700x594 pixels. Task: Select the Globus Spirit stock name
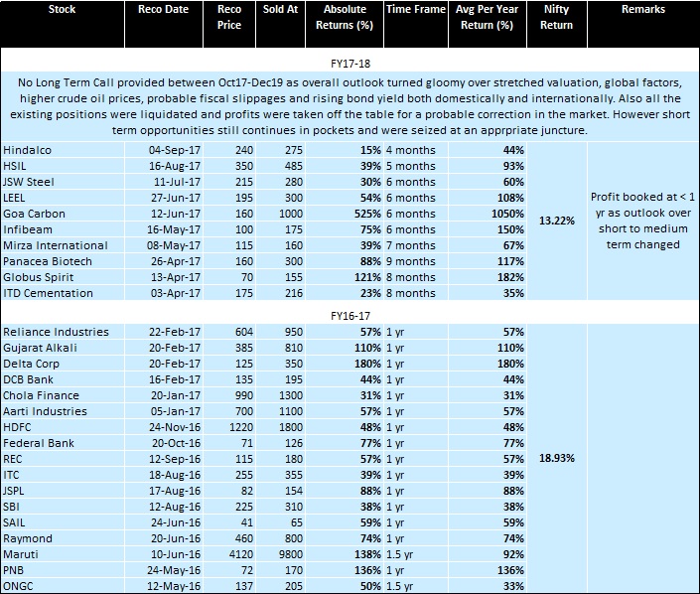[x=39, y=277]
